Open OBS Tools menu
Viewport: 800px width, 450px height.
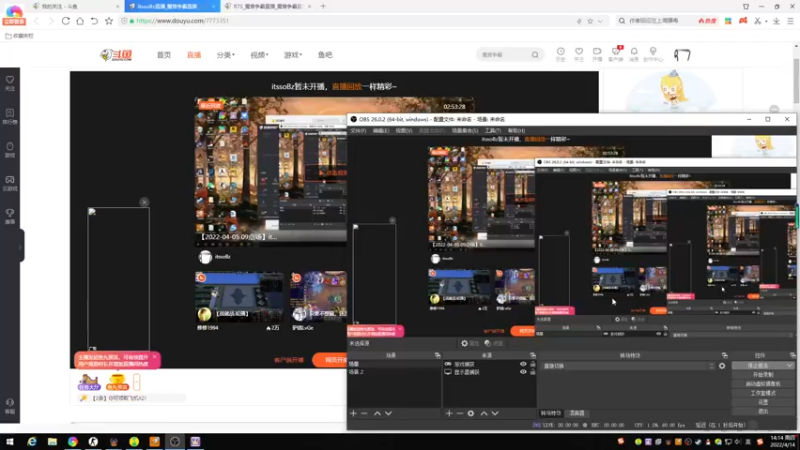(x=492, y=131)
